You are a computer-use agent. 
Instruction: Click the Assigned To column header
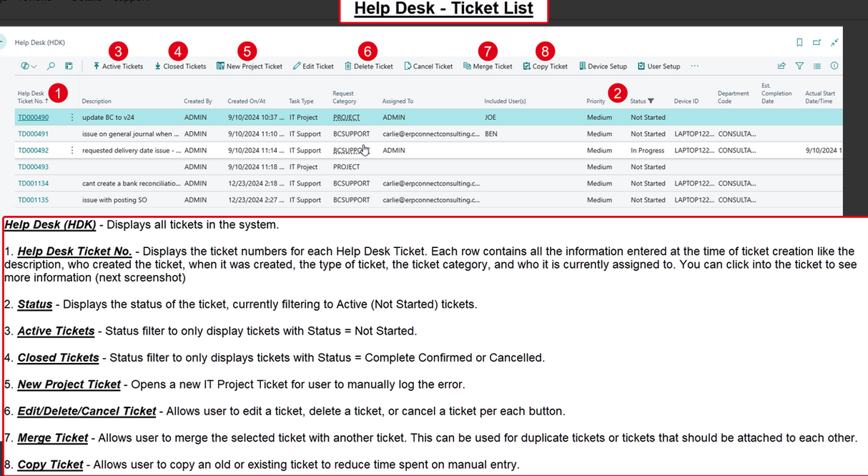(398, 101)
